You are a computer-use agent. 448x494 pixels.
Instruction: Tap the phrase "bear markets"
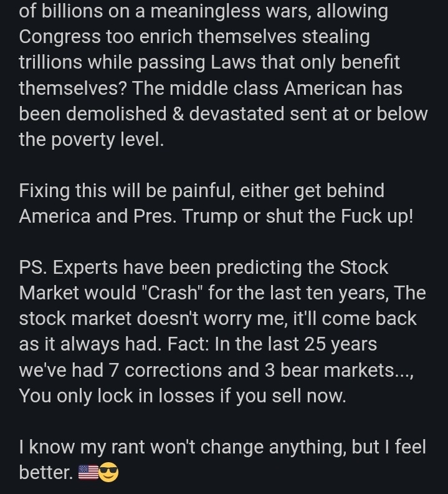337,370
